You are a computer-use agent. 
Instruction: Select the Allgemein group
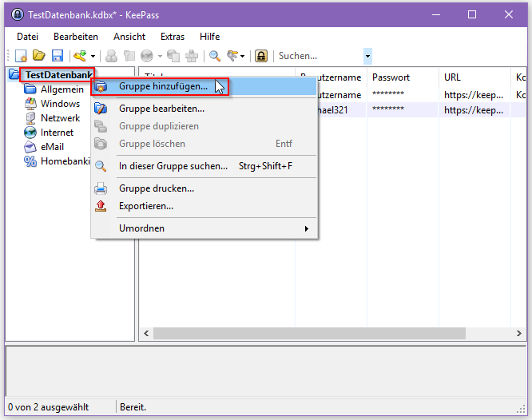[x=62, y=89]
